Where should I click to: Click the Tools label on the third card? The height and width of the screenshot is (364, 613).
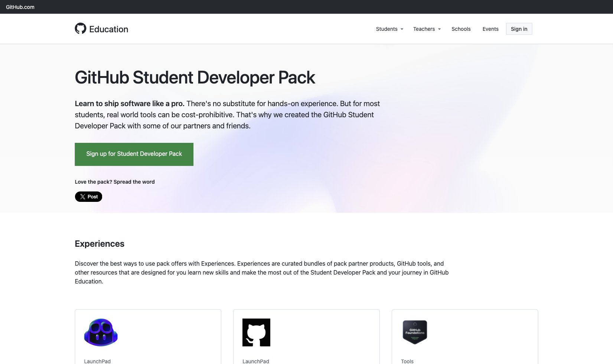pyautogui.click(x=407, y=361)
